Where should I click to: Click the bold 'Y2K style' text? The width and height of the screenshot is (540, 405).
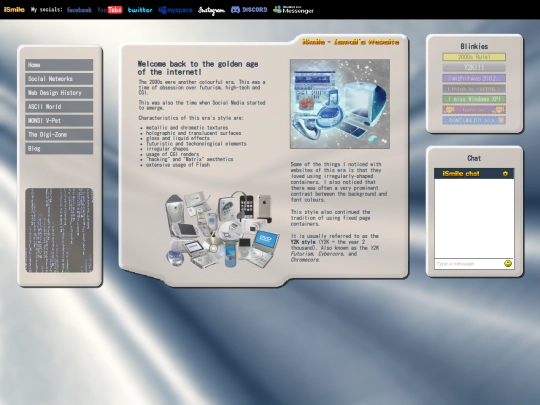(x=303, y=242)
